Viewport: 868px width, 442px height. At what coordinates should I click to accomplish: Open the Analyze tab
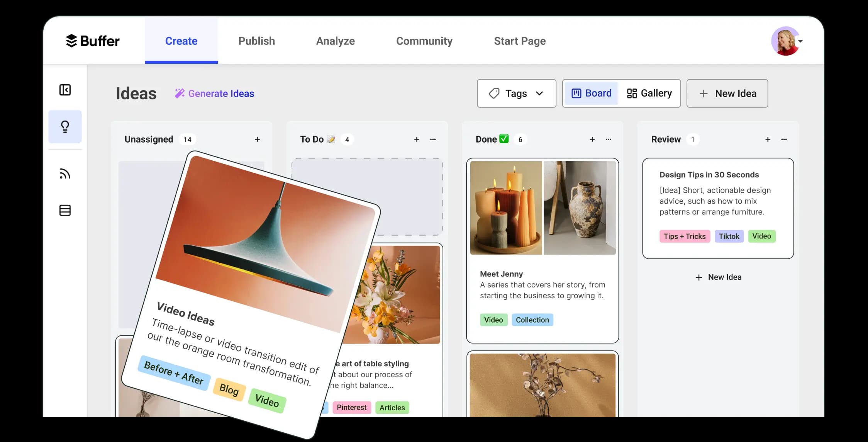pyautogui.click(x=335, y=41)
